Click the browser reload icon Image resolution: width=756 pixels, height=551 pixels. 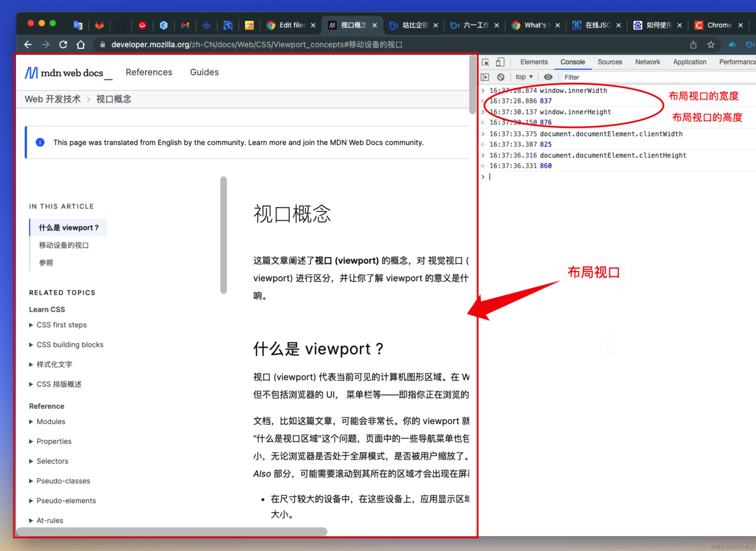[63, 44]
